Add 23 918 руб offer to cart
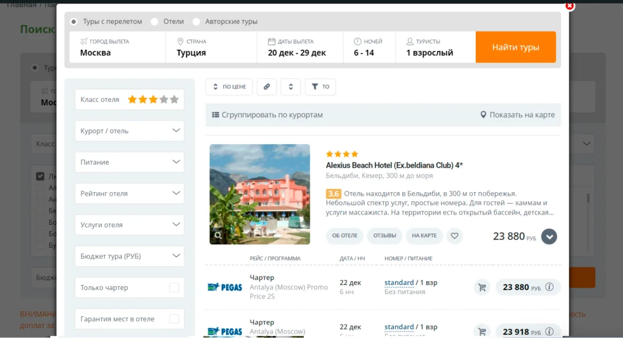Screen dimensions: 623x364 pyautogui.click(x=482, y=331)
